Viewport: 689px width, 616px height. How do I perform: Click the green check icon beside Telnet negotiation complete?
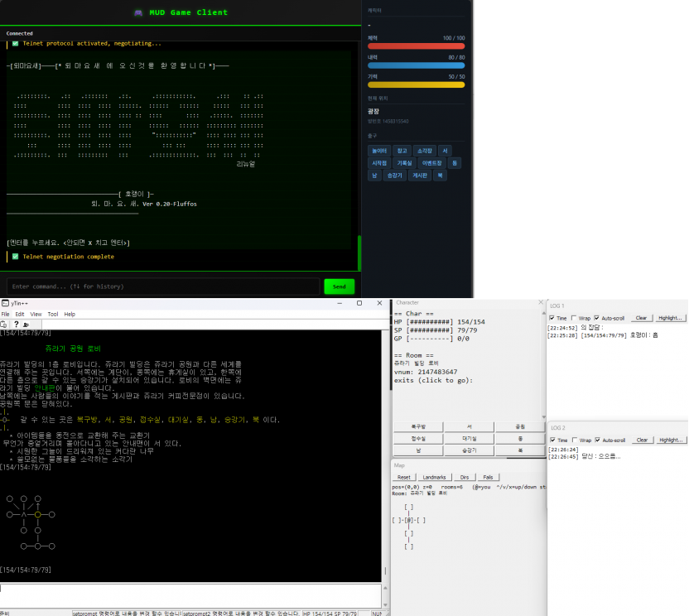coord(16,257)
